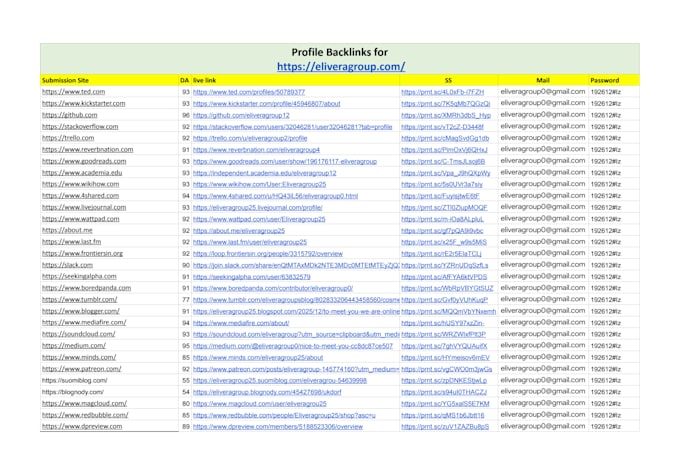This screenshot has width=680, height=459.
Task: Open the github.com/eliveragroup12 live link
Action: (x=241, y=115)
